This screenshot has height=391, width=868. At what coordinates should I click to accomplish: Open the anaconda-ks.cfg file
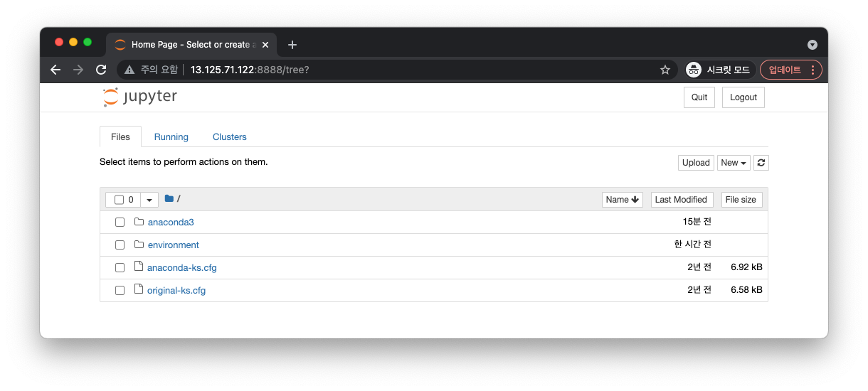click(182, 268)
